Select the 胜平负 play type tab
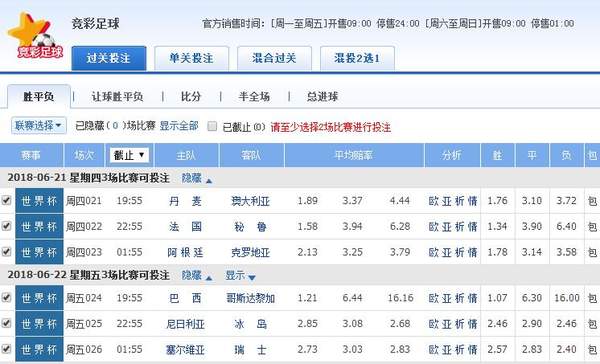 tap(39, 96)
